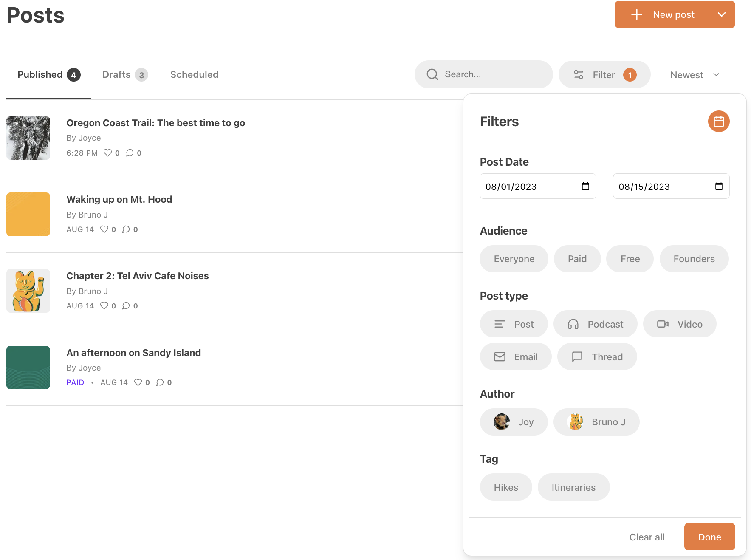Click the comment bubble on Oregon Coast Trail post
This screenshot has height=560, width=751.
pyautogui.click(x=130, y=153)
